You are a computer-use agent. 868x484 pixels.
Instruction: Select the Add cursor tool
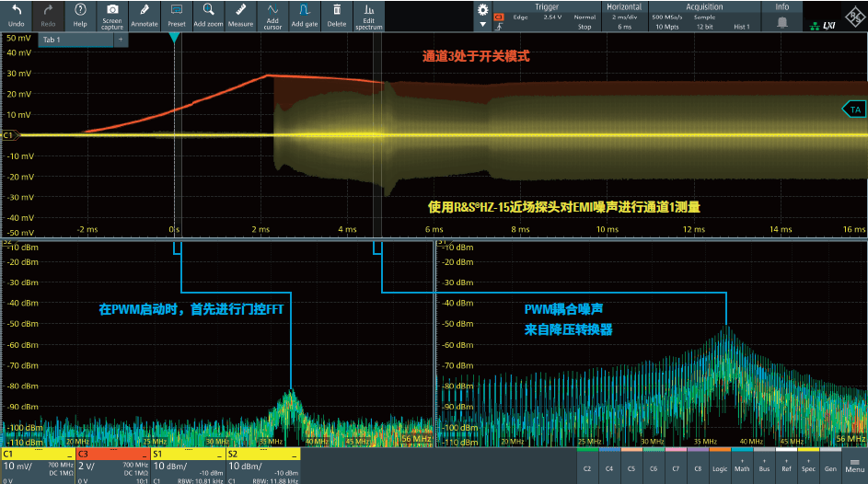(272, 15)
